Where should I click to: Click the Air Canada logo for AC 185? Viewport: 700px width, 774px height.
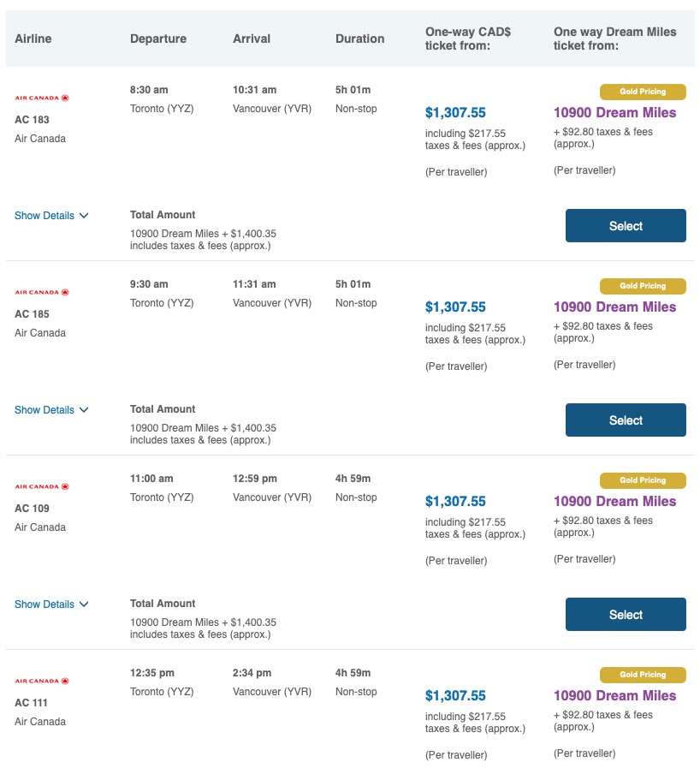[42, 293]
